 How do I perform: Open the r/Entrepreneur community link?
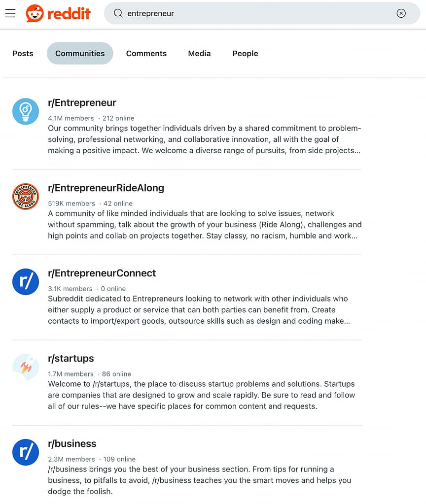(x=82, y=102)
